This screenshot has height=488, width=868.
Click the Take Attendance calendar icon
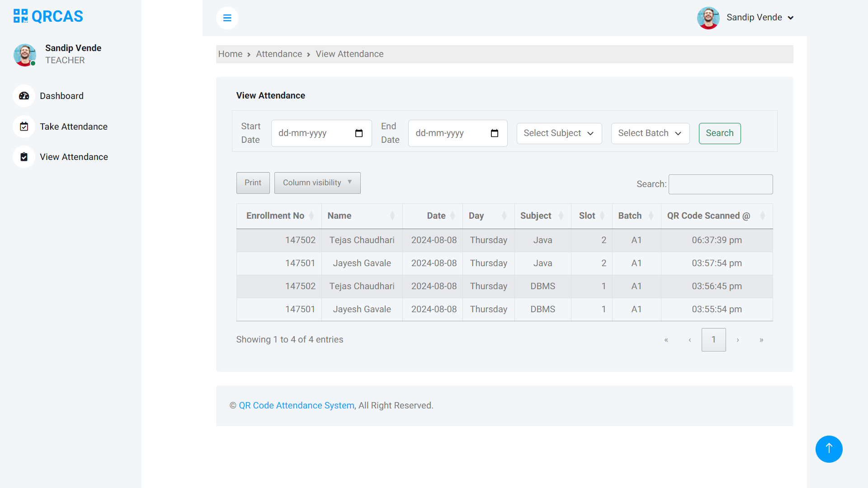pyautogui.click(x=24, y=127)
